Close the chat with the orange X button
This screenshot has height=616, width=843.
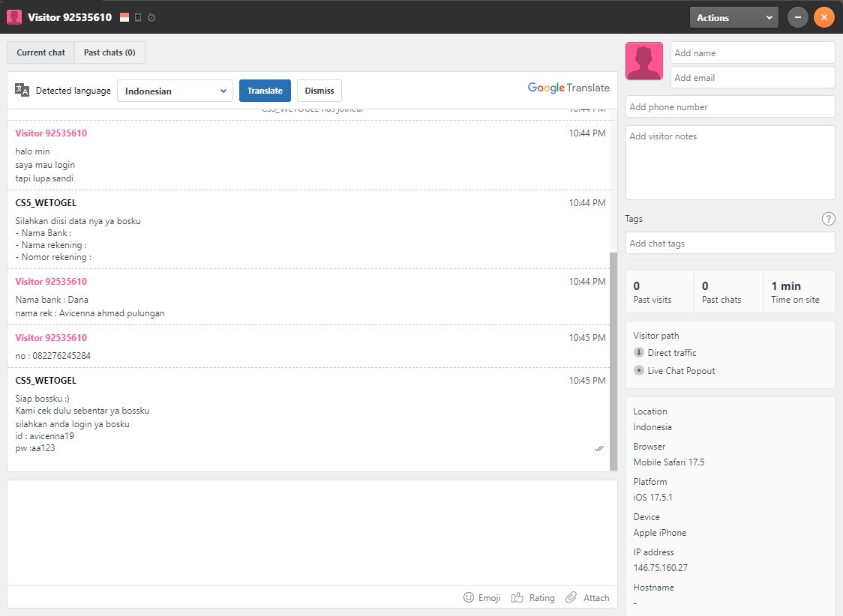[823, 17]
